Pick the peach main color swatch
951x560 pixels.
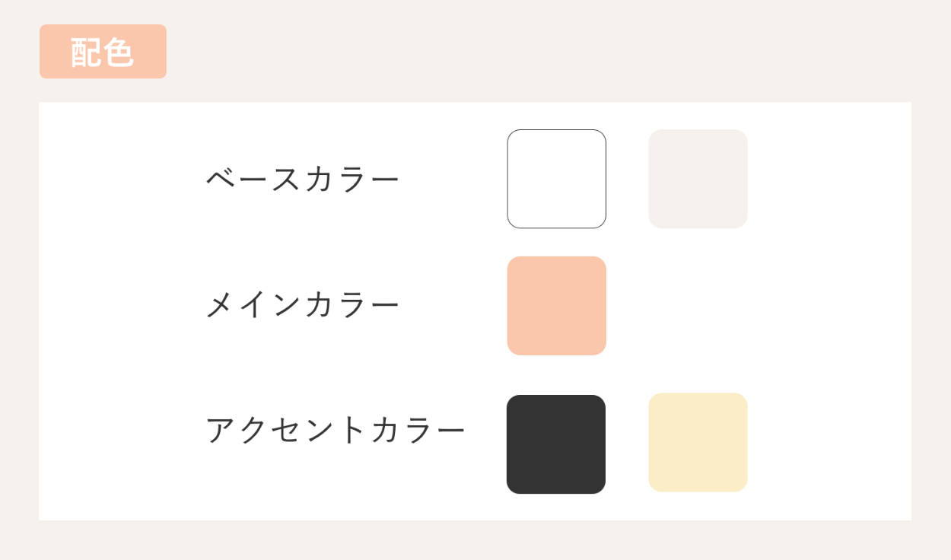556,306
